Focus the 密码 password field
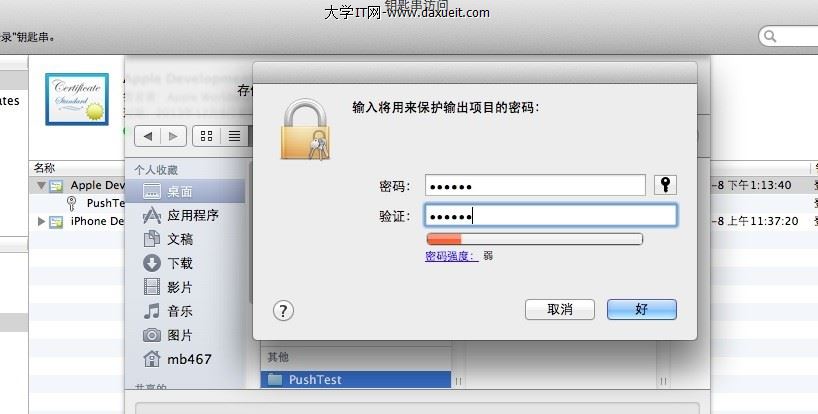This screenshot has width=818, height=414. [535, 186]
